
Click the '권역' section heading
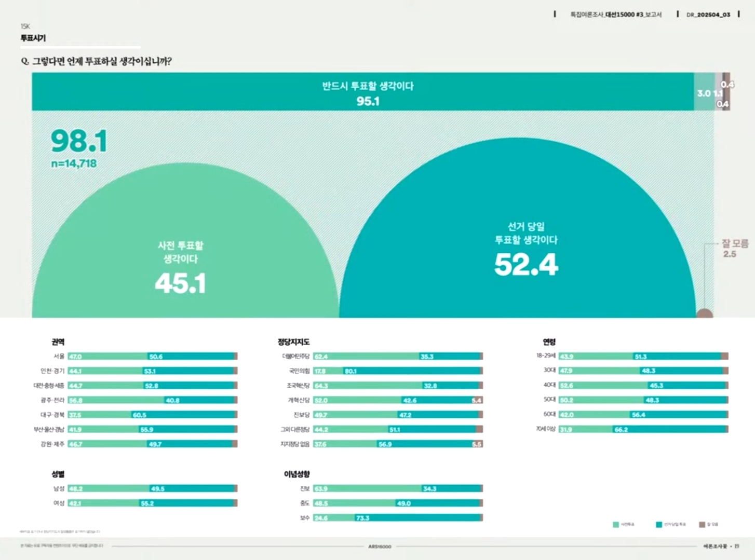pyautogui.click(x=58, y=342)
